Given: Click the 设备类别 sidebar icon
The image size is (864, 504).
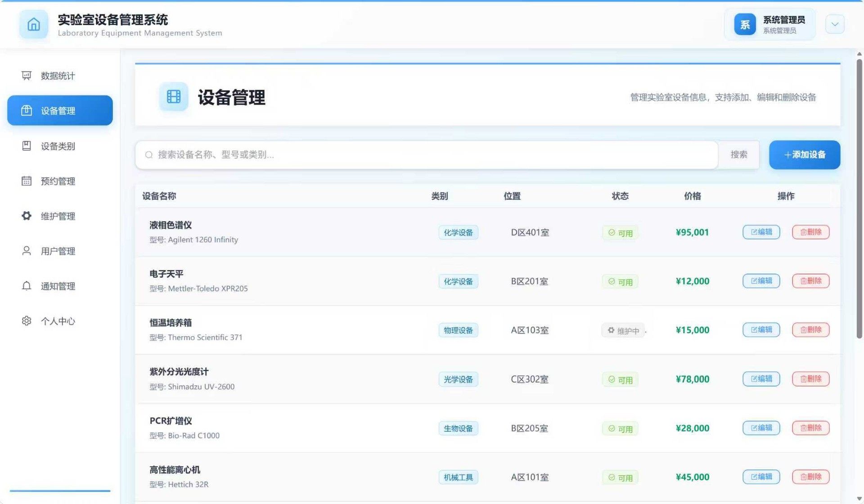Looking at the screenshot, I should click(27, 146).
